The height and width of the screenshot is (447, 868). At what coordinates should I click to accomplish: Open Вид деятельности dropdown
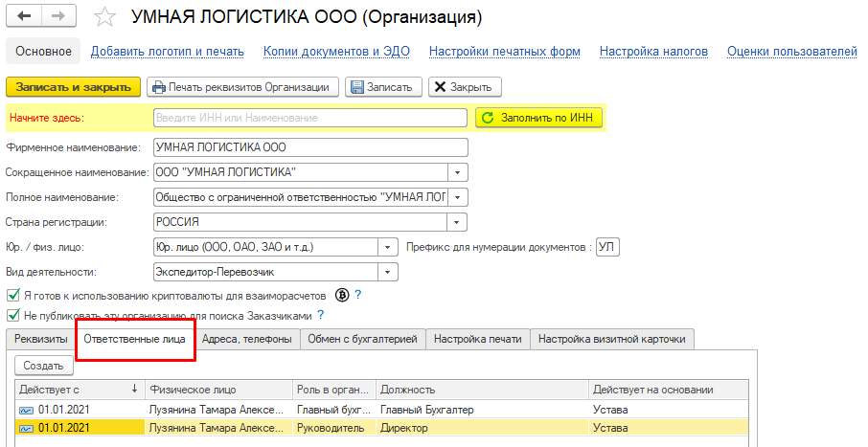[387, 272]
